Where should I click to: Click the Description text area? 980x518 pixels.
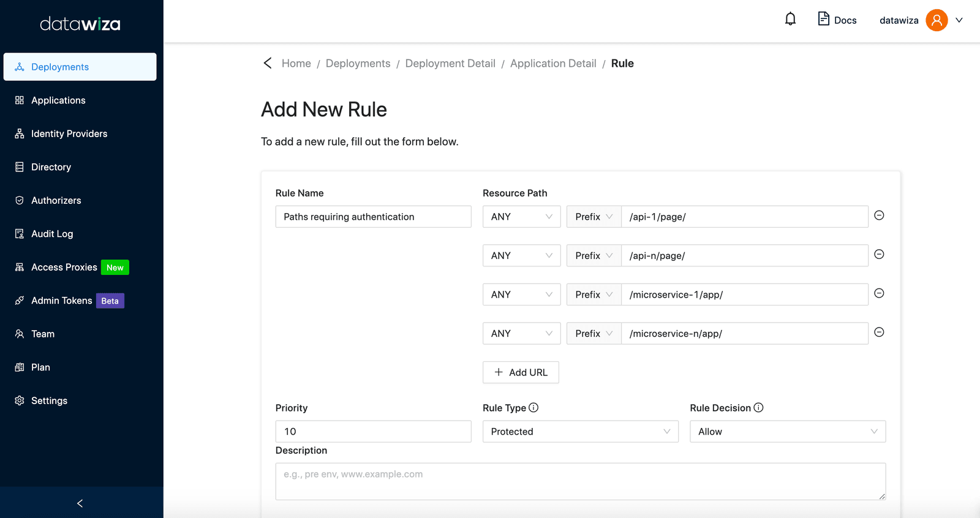[x=581, y=481]
